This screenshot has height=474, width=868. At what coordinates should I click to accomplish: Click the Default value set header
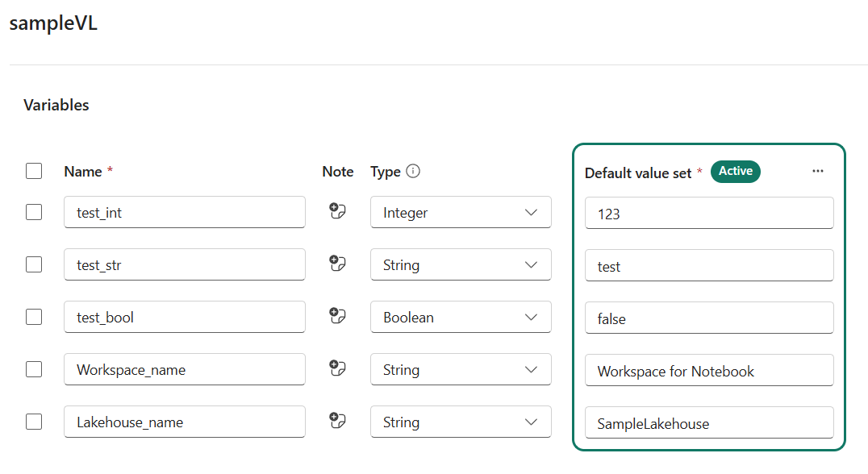click(x=637, y=173)
